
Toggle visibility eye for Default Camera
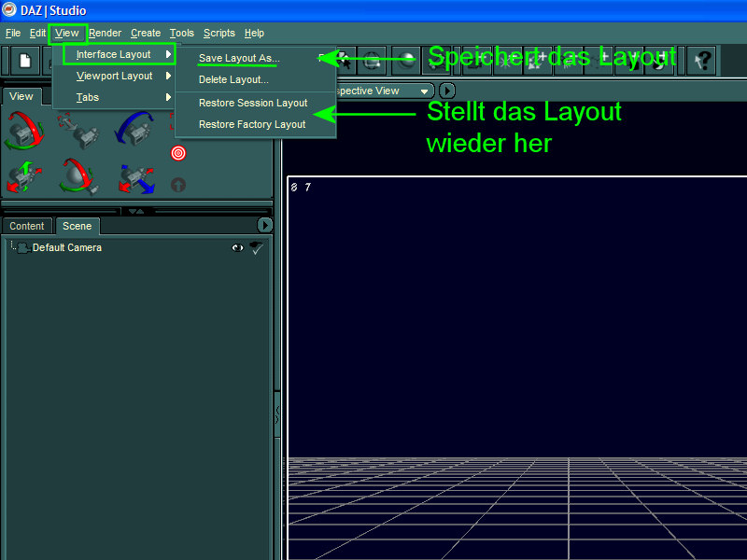pos(237,247)
